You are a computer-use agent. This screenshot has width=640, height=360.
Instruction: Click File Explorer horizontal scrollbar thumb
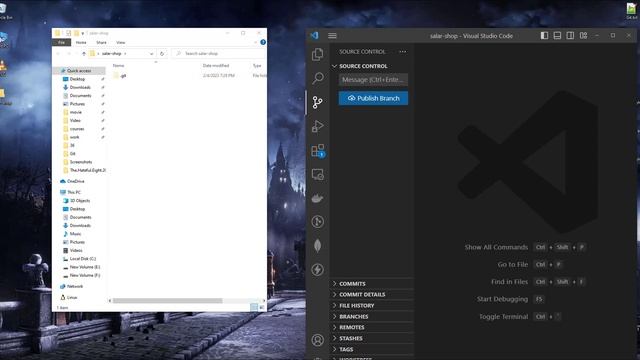coord(167,301)
